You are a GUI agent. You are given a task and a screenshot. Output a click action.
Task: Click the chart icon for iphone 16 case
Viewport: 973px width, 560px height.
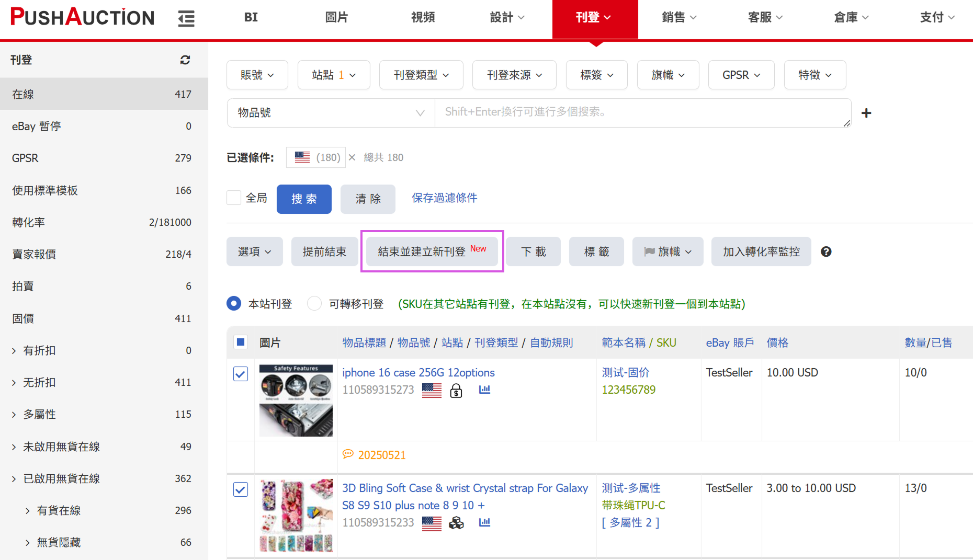(484, 390)
